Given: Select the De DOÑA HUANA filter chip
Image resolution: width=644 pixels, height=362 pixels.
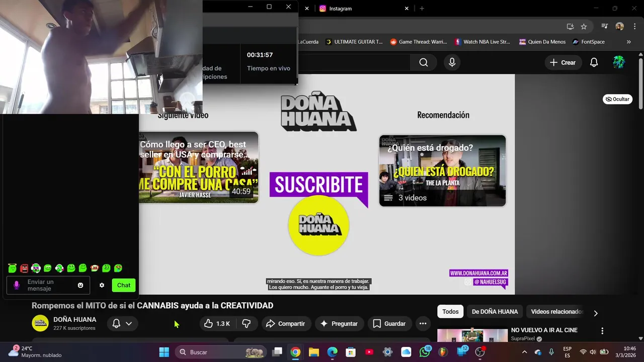Looking at the screenshot, I should (495, 312).
